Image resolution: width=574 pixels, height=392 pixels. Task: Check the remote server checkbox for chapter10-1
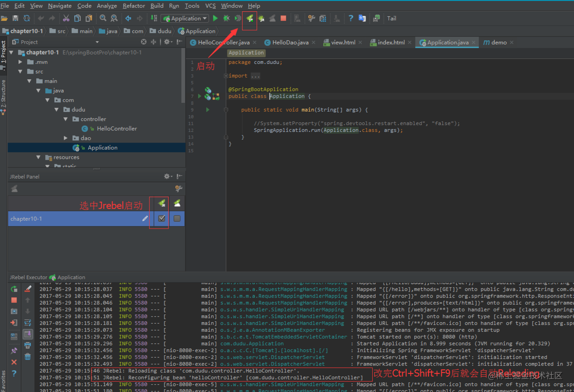[x=177, y=218]
